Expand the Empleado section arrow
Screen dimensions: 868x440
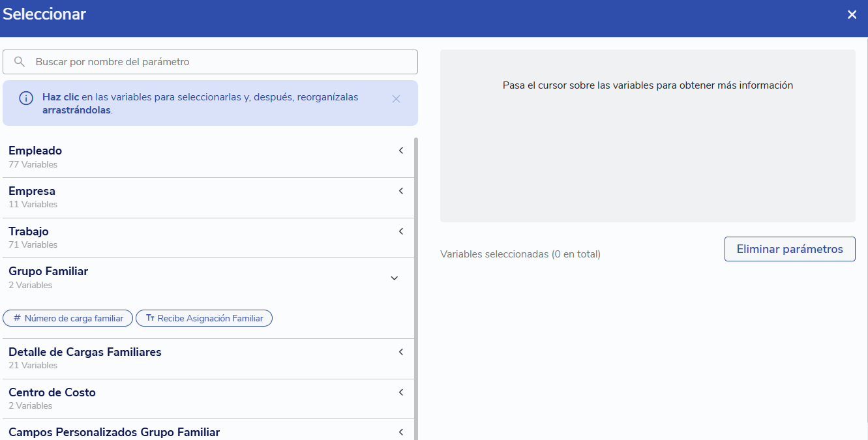point(401,151)
